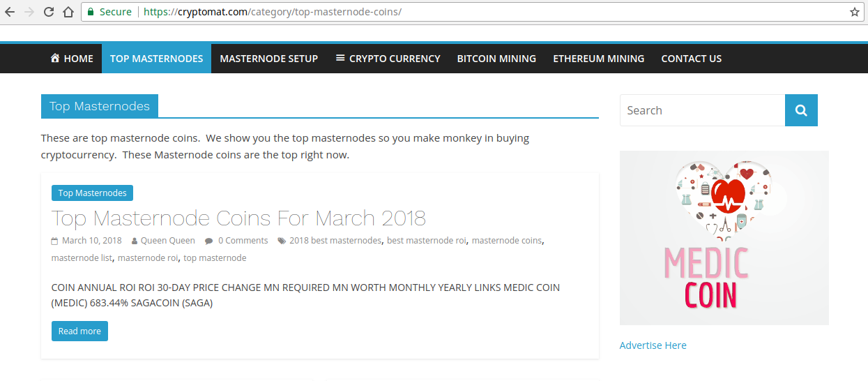The height and width of the screenshot is (381, 868).
Task: Click the masternode list tag
Action: click(82, 258)
